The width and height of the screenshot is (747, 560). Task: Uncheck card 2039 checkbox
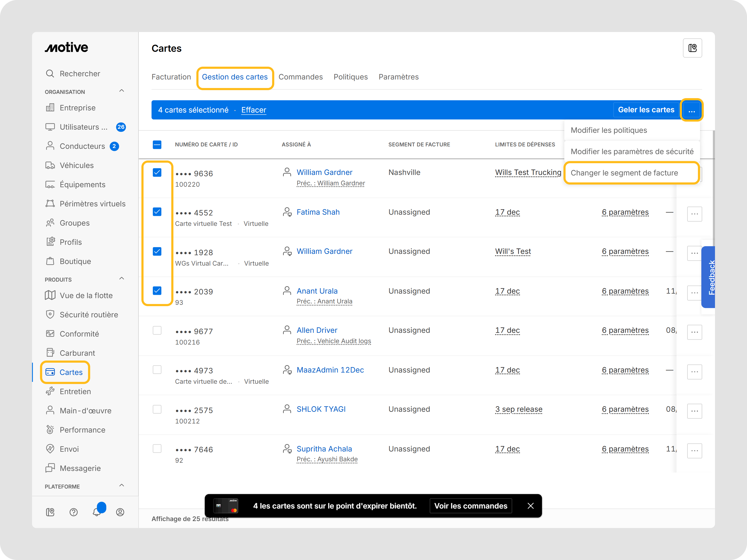[157, 291]
